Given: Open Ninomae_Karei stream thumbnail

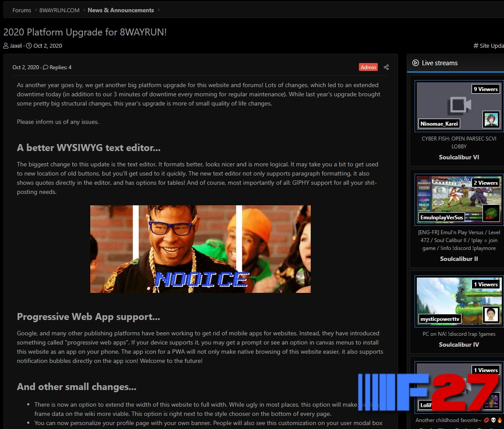Looking at the screenshot, I should coord(459,106).
